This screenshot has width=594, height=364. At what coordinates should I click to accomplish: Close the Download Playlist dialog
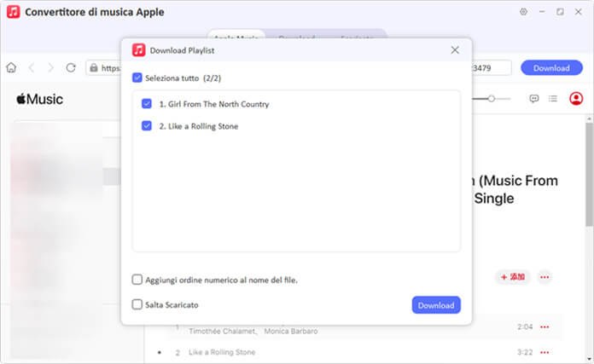[x=455, y=50]
